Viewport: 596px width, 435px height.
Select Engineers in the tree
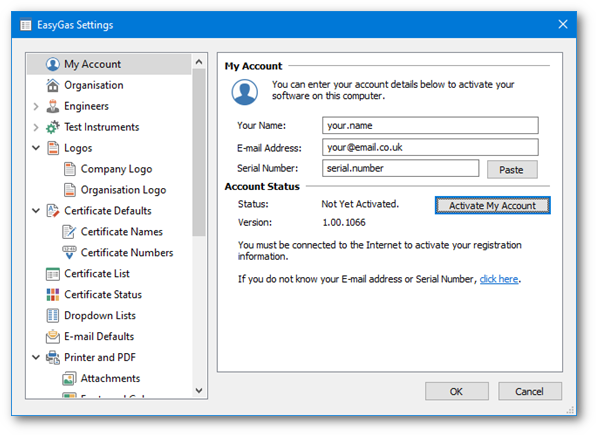pyautogui.click(x=86, y=106)
